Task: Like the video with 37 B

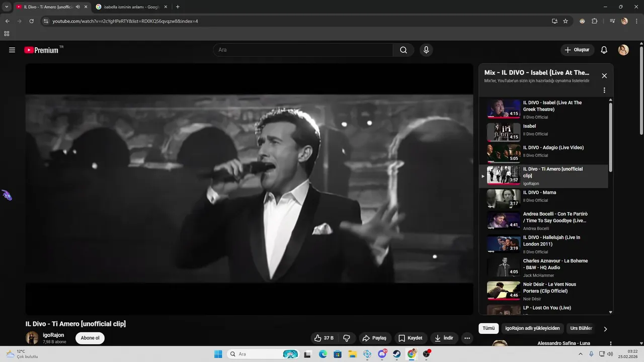Action: 323,338
